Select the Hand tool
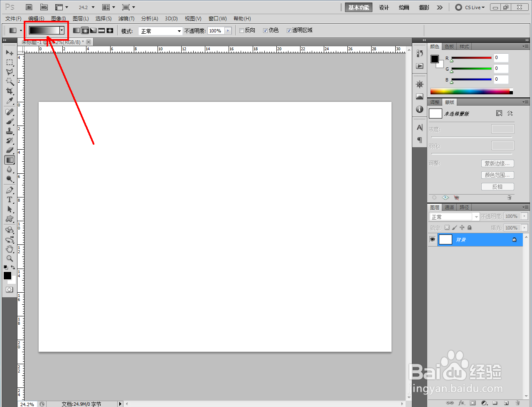This screenshot has width=532, height=407. (x=9, y=249)
